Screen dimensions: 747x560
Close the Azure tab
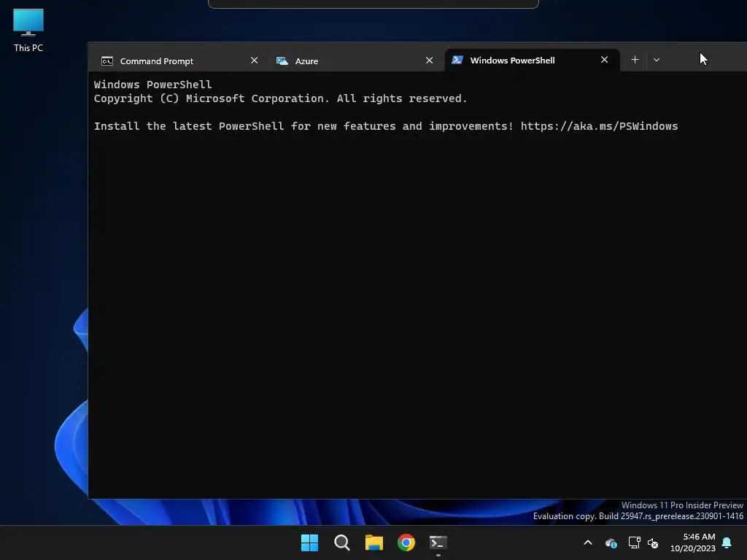(429, 61)
